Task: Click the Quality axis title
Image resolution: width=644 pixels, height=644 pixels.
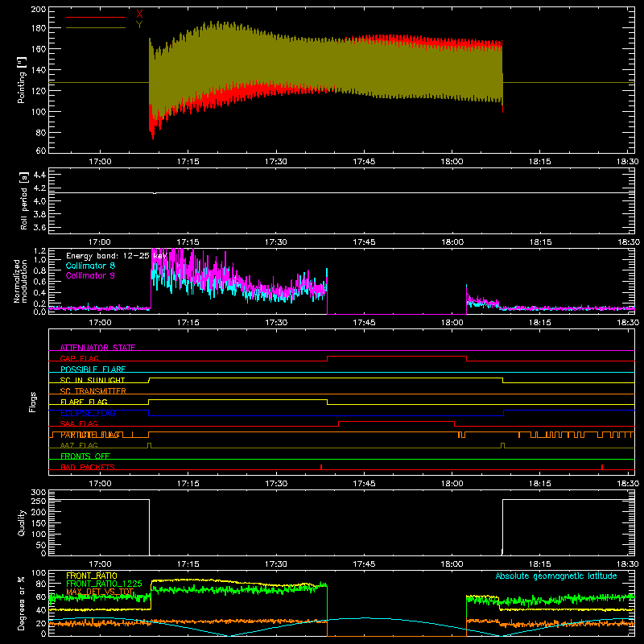Action: (x=22, y=522)
